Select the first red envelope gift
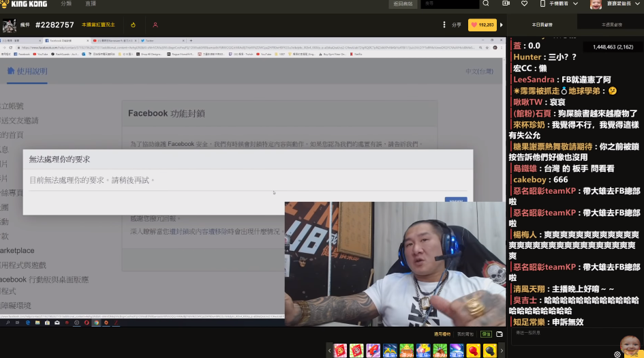 pos(339,351)
